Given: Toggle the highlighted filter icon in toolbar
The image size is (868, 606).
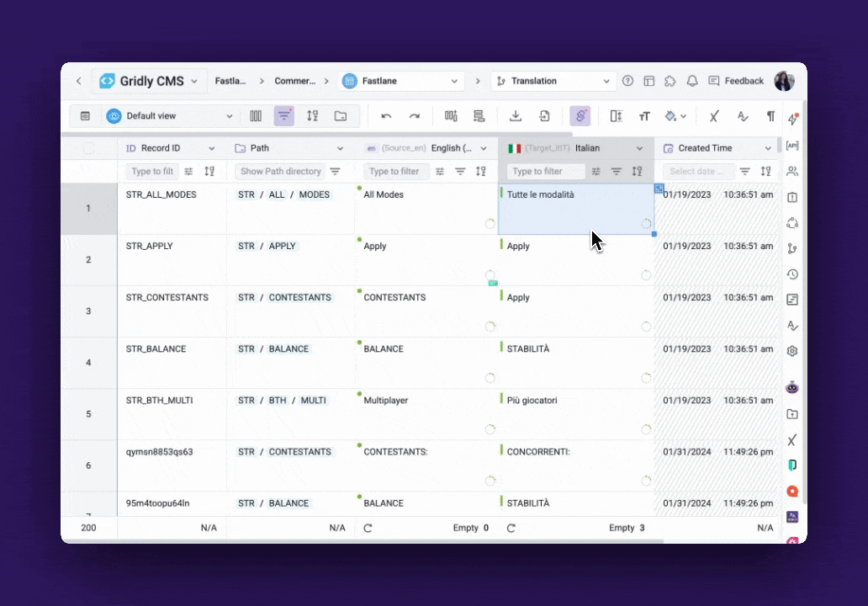Looking at the screenshot, I should [x=284, y=116].
